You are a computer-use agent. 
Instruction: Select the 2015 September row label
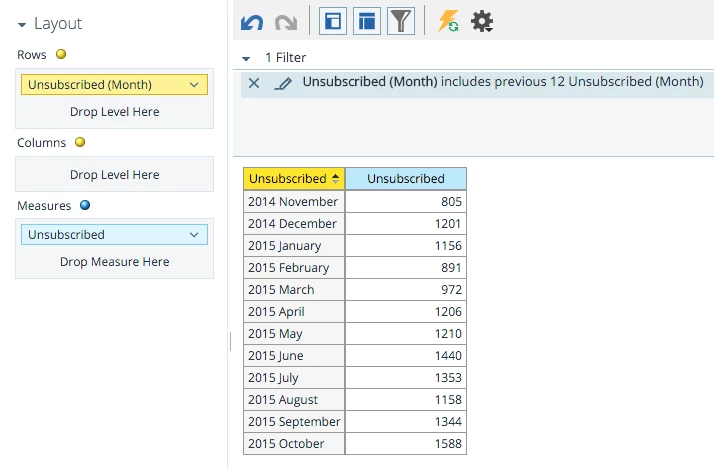tap(294, 422)
